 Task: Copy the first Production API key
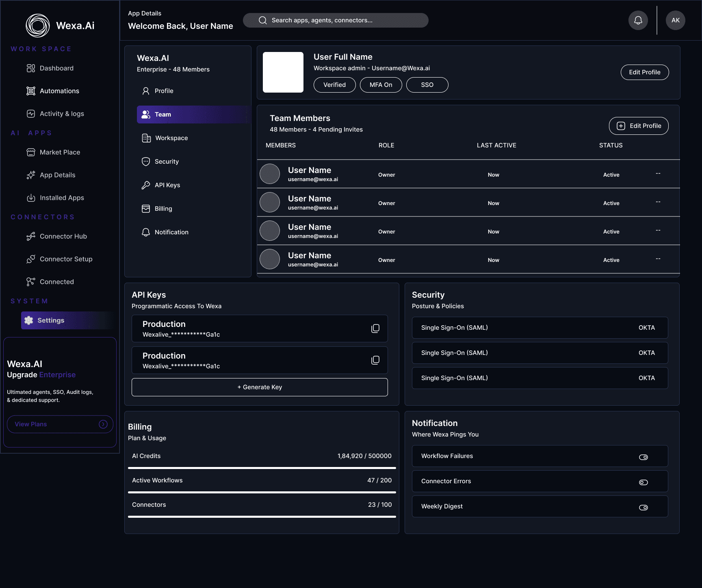(375, 329)
